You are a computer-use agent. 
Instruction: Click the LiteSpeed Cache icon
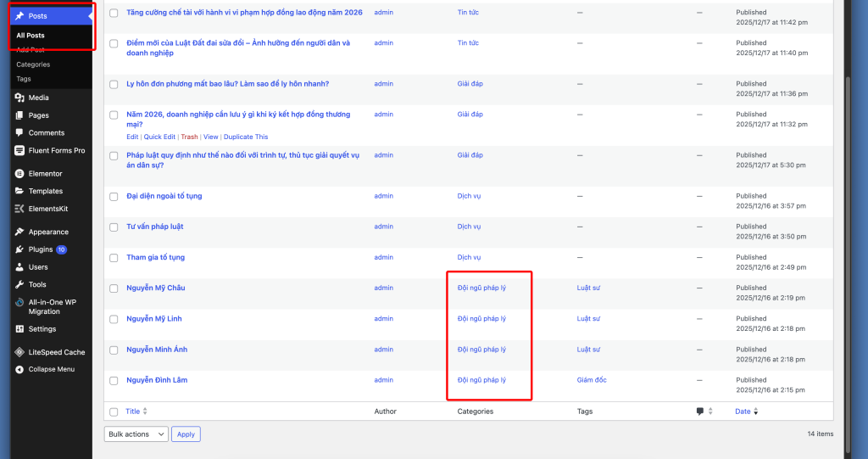click(19, 352)
